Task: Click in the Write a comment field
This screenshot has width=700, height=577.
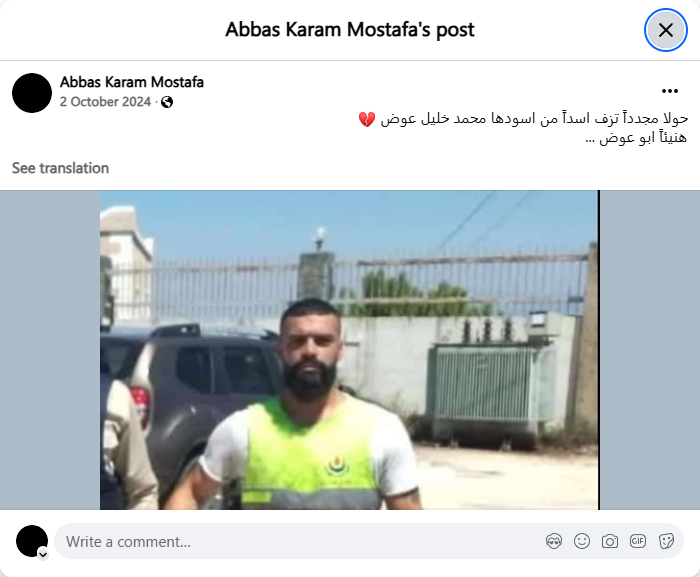Action: [x=299, y=541]
